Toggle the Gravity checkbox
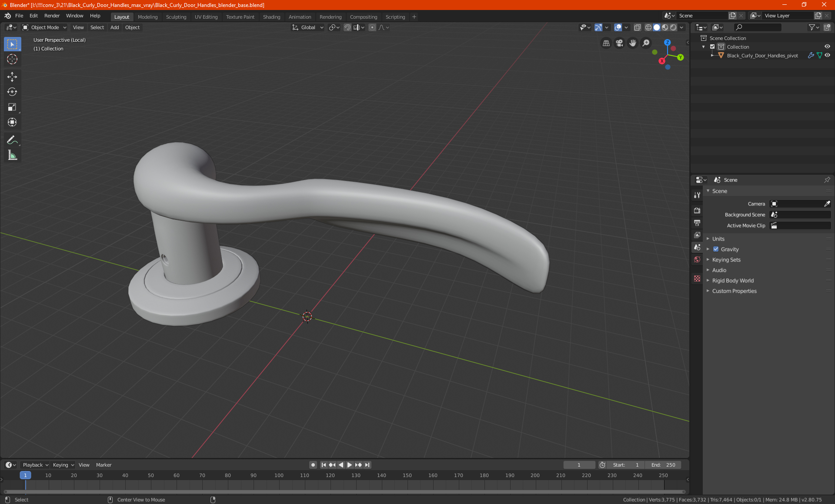 716,249
